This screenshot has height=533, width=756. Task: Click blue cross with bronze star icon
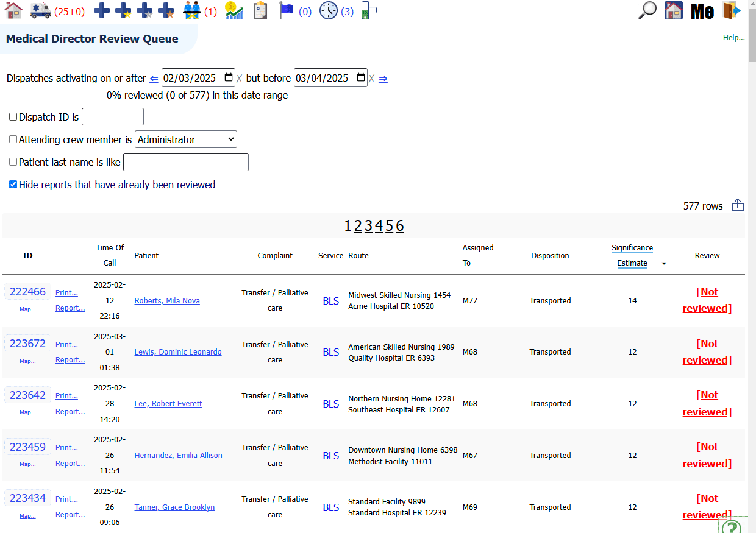point(166,11)
